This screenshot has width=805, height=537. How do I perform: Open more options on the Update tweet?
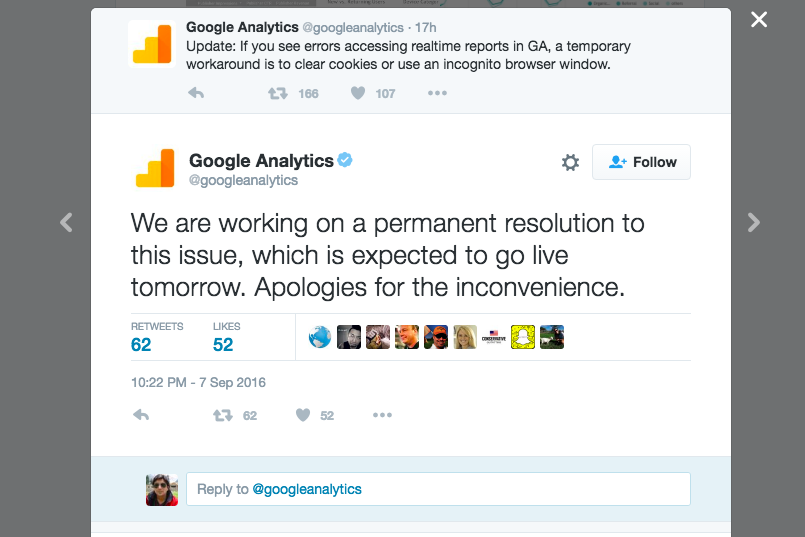pos(437,93)
